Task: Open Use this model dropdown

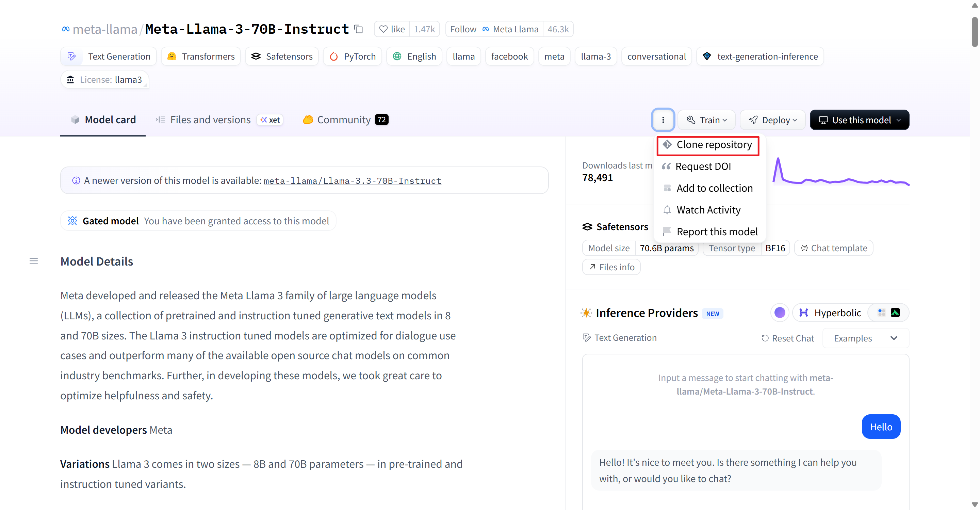Action: (860, 120)
